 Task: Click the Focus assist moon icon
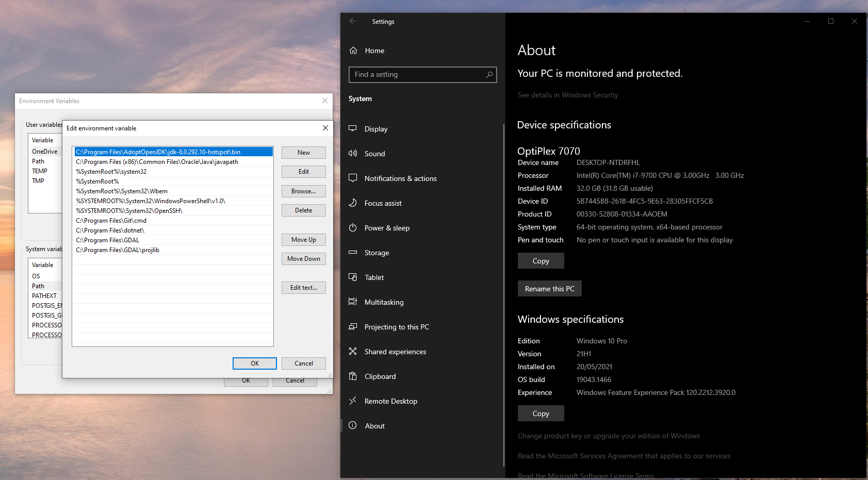(353, 203)
